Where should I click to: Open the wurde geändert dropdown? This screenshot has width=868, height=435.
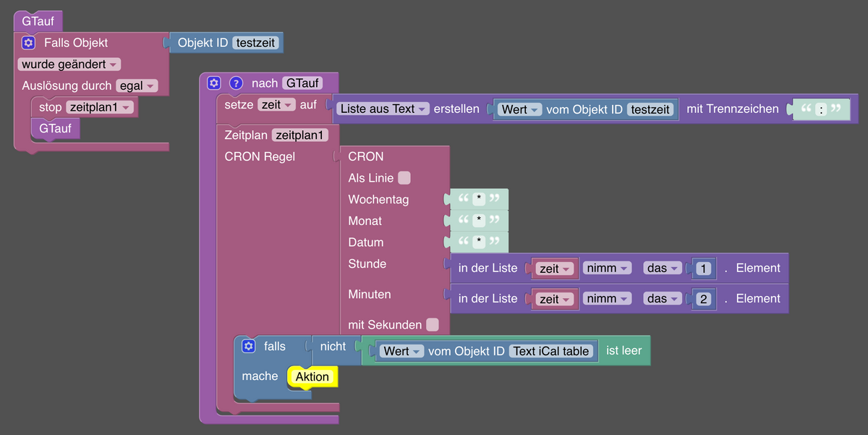69,64
